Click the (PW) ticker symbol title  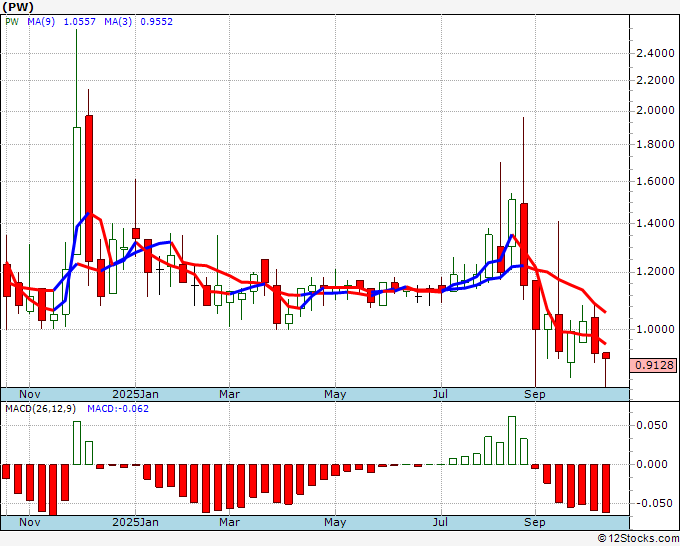pyautogui.click(x=18, y=7)
